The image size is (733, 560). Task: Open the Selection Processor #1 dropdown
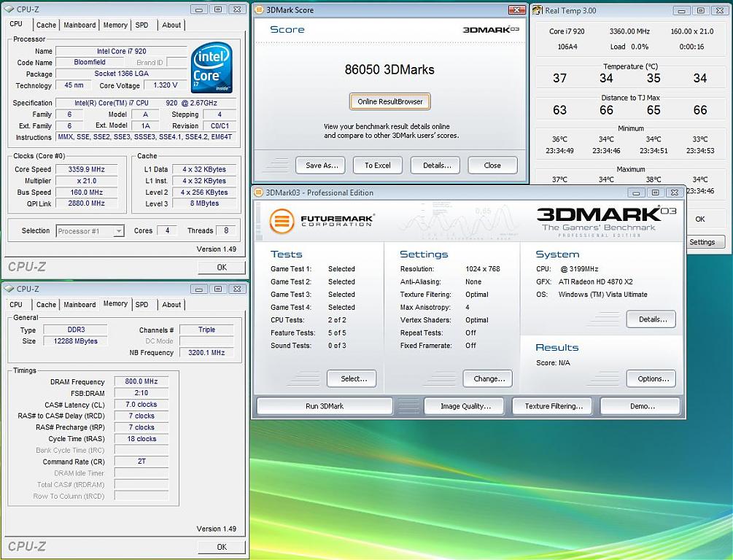[x=119, y=231]
